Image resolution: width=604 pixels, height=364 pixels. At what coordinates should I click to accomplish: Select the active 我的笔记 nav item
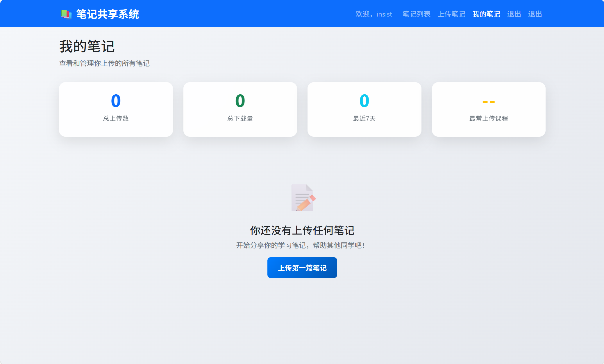(x=486, y=14)
